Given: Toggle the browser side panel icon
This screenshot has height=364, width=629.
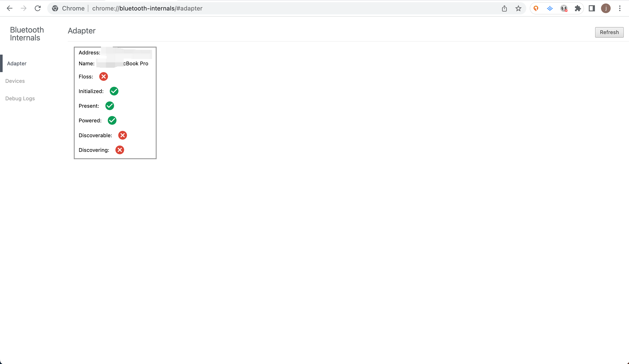Looking at the screenshot, I should [592, 8].
